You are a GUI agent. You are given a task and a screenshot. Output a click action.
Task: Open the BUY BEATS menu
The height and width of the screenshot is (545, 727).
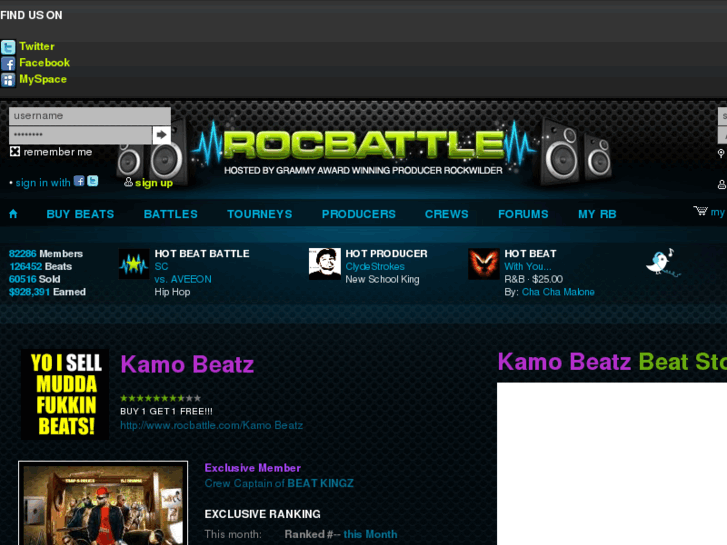pyautogui.click(x=80, y=214)
